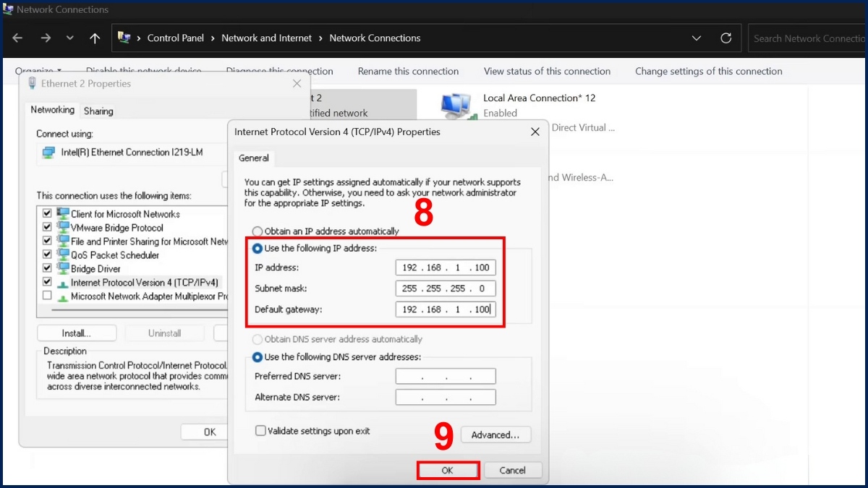
Task: Click the Up directory arrow
Action: point(95,38)
